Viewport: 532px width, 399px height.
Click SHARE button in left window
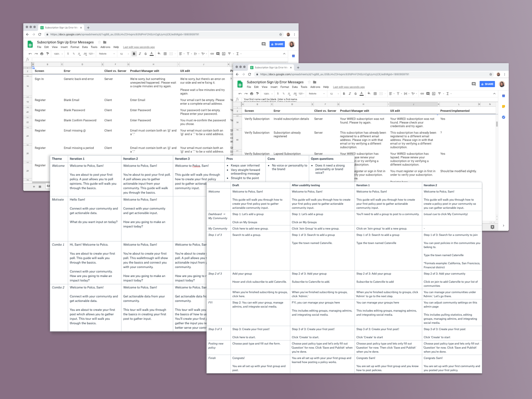point(277,44)
